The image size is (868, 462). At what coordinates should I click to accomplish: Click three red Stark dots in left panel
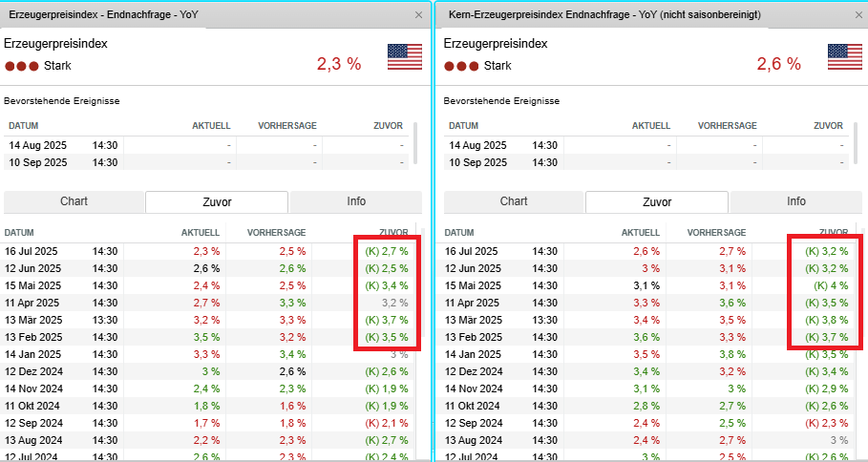(22, 67)
